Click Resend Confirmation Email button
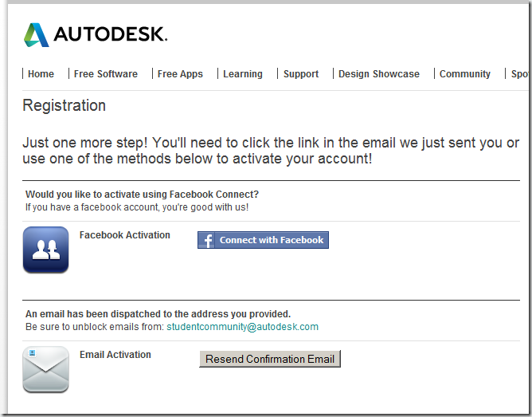Viewport: 532px width, 417px height. click(x=270, y=359)
